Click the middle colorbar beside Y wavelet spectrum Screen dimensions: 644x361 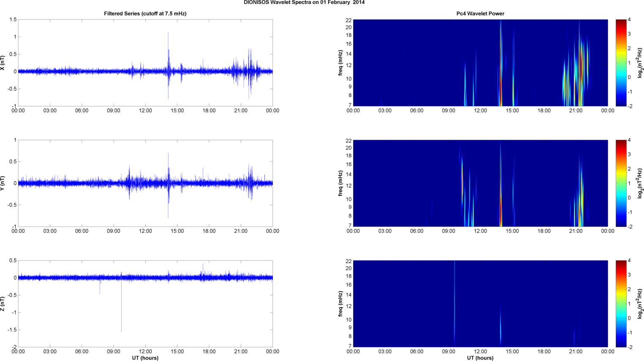pyautogui.click(x=621, y=183)
